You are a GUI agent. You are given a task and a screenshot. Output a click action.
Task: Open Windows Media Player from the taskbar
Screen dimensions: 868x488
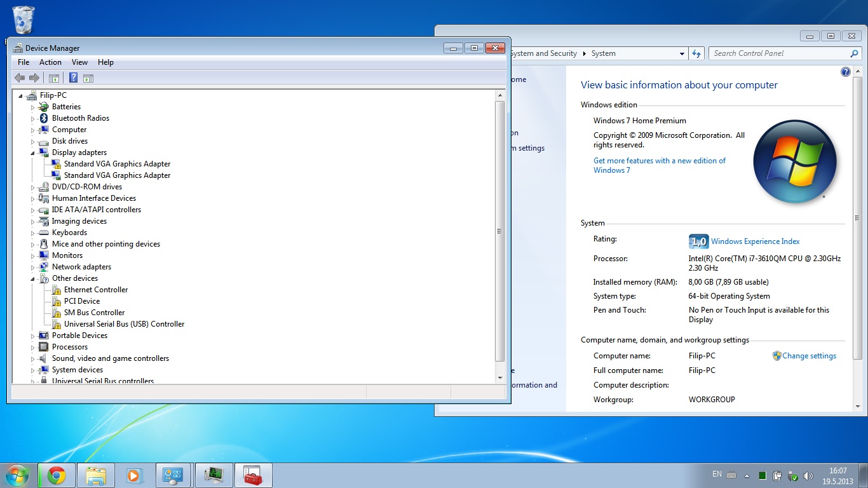coord(134,475)
